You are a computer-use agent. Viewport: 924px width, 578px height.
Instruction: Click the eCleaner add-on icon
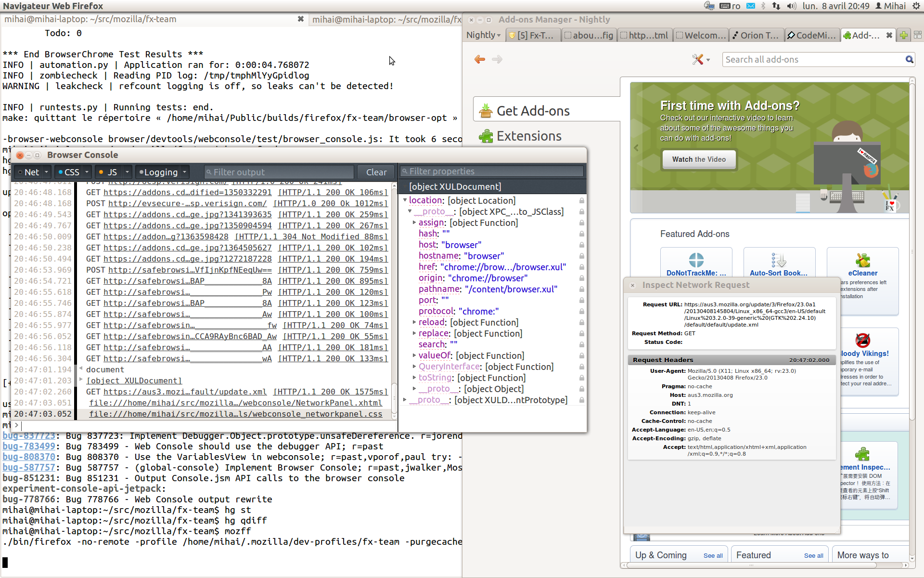point(862,260)
